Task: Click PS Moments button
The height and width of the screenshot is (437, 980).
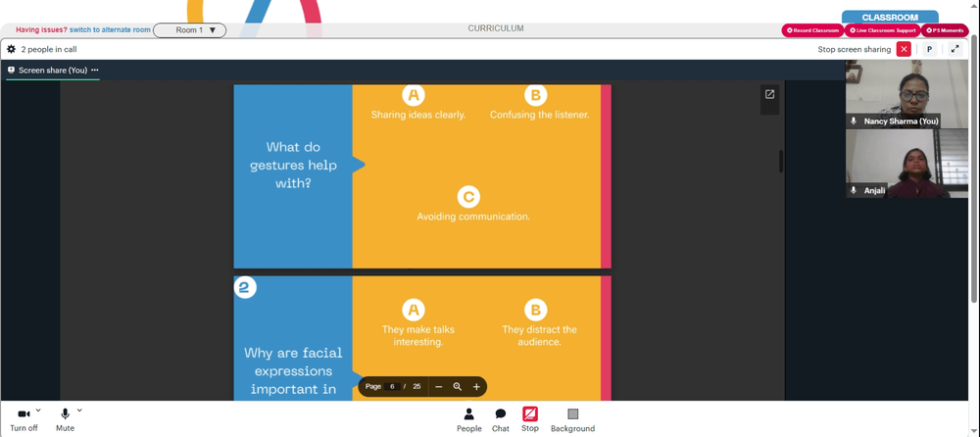Action: click(945, 30)
